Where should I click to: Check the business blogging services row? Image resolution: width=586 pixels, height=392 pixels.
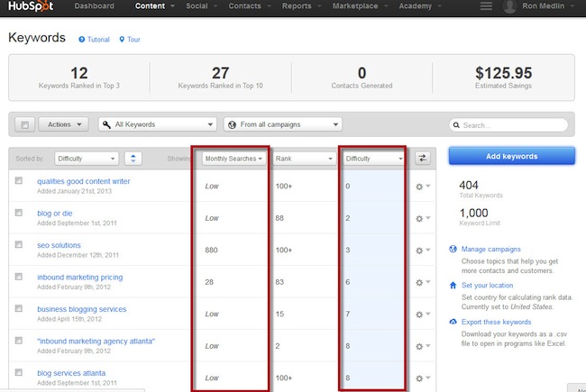tap(19, 308)
